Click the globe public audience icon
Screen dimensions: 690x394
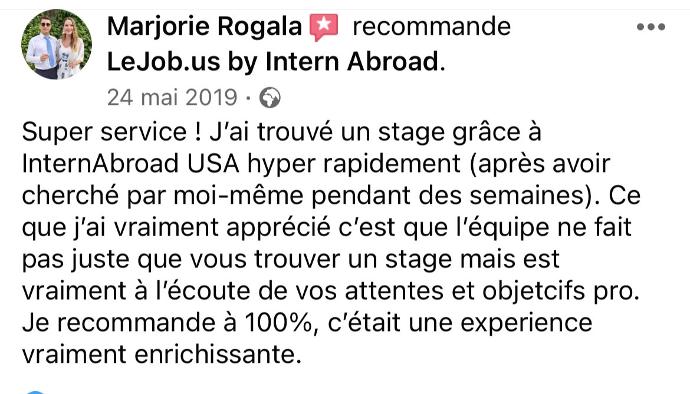[269, 97]
